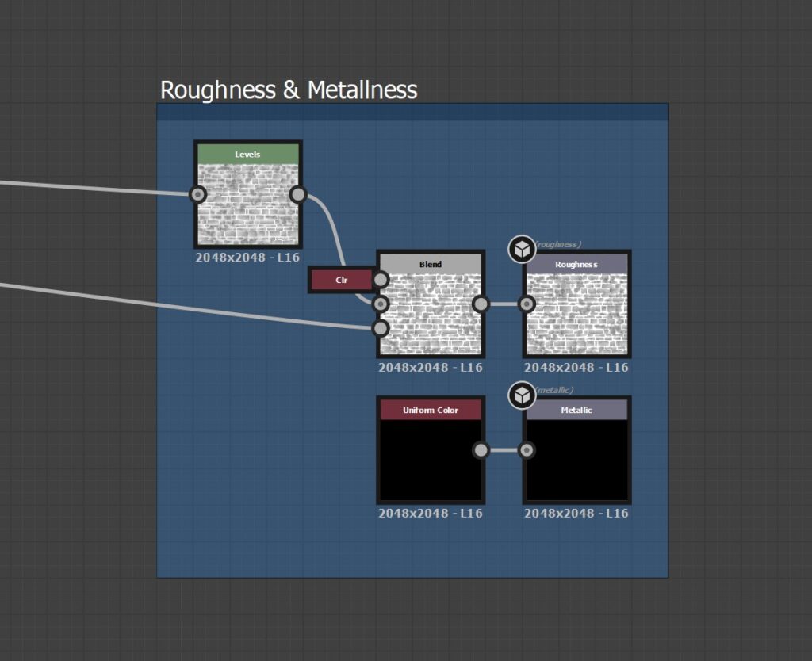Click the Roughness node input connector
Viewport: 812px width, 661px height.
[x=526, y=304]
